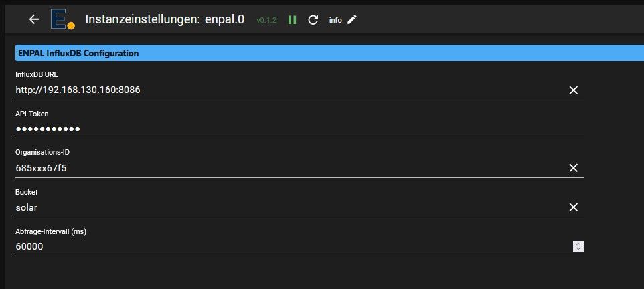Select the Bucket text field
Image resolution: width=644 pixels, height=289 pixels.
tap(268, 207)
